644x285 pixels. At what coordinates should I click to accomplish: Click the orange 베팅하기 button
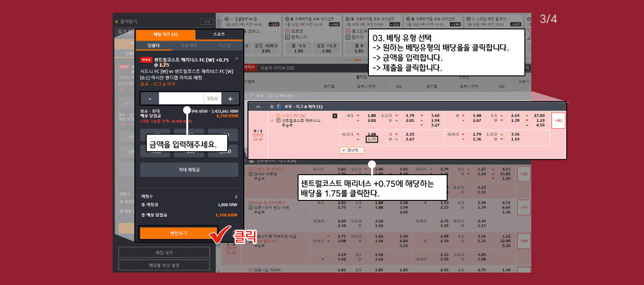pos(178,233)
